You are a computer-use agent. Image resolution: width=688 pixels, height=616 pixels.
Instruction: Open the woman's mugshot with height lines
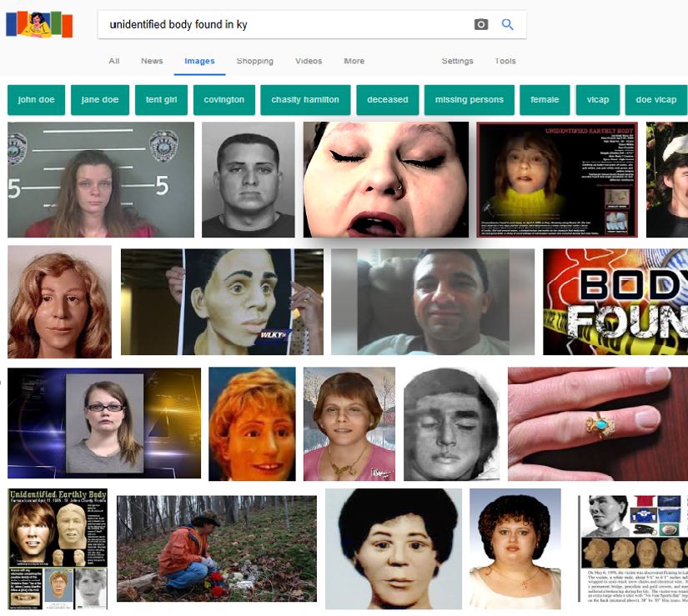(x=101, y=180)
